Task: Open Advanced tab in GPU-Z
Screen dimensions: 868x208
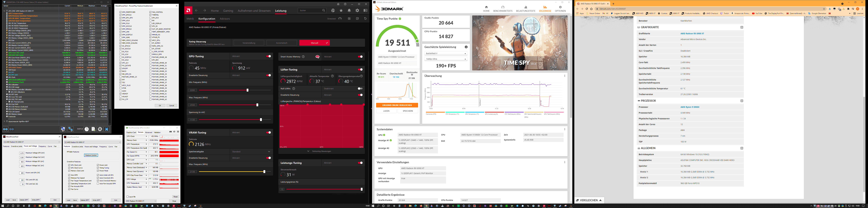Action: [x=149, y=132]
